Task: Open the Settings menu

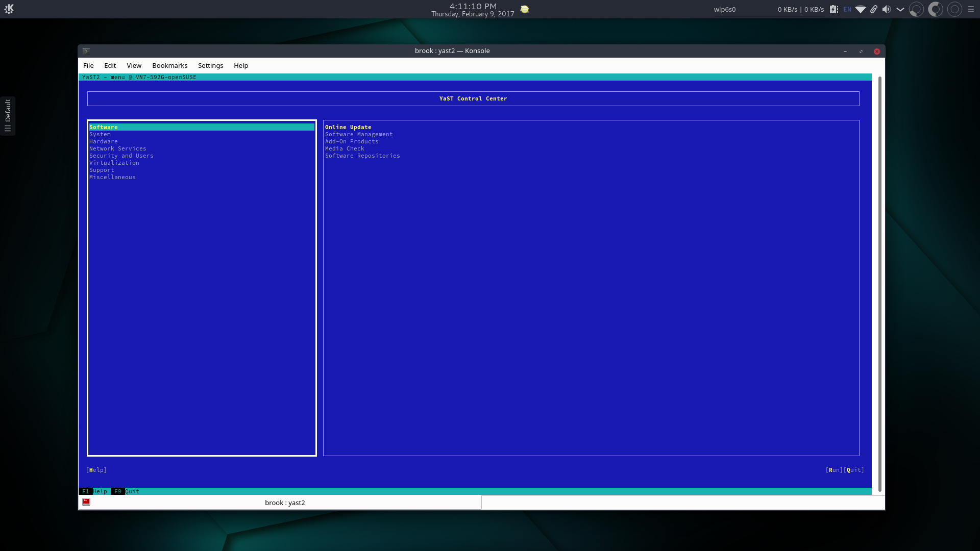Action: click(210, 65)
